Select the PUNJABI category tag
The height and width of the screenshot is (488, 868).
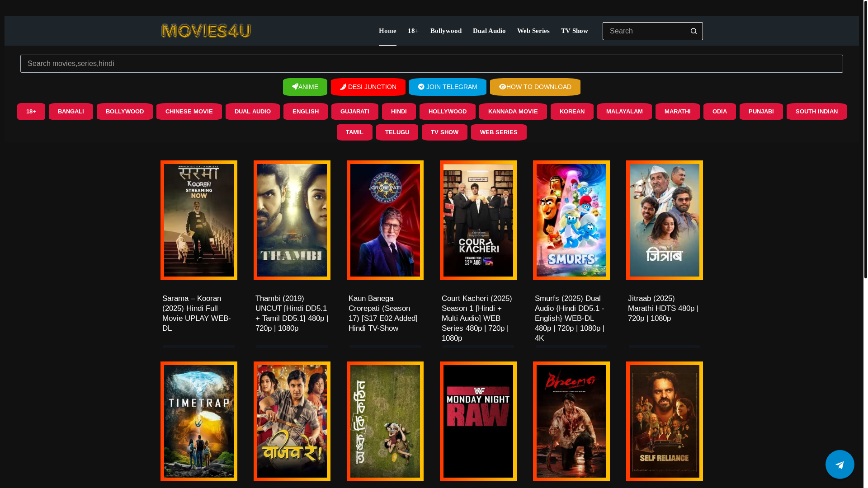click(x=761, y=112)
